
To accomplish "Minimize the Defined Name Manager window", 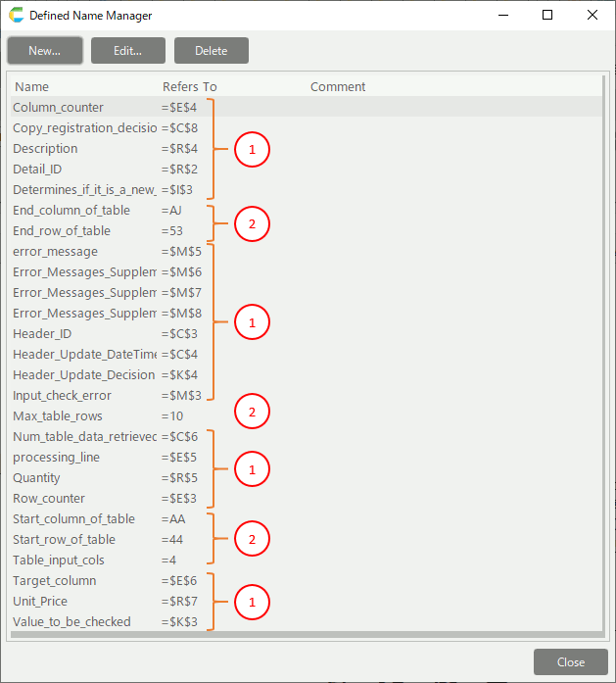I will [x=502, y=16].
